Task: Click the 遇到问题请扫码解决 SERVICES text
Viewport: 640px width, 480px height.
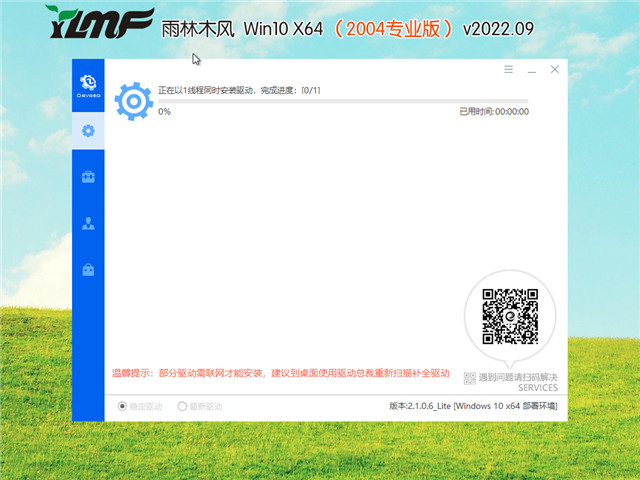Action: pos(518,382)
